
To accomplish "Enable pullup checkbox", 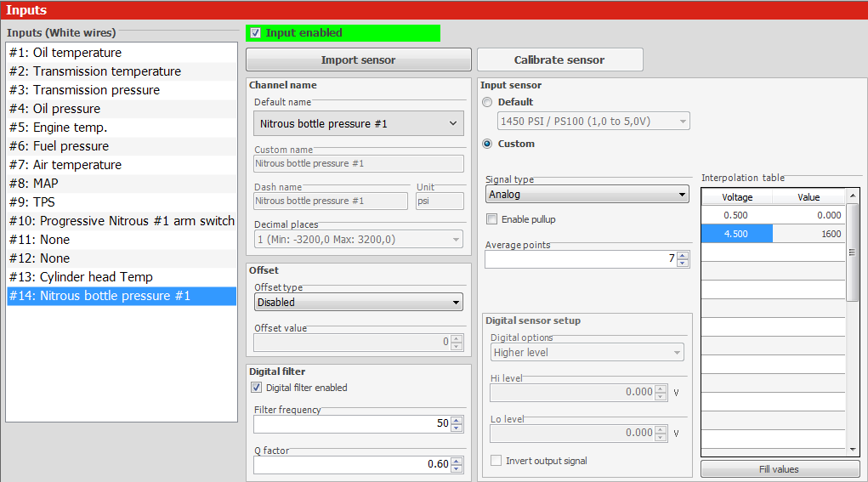I will [x=492, y=219].
